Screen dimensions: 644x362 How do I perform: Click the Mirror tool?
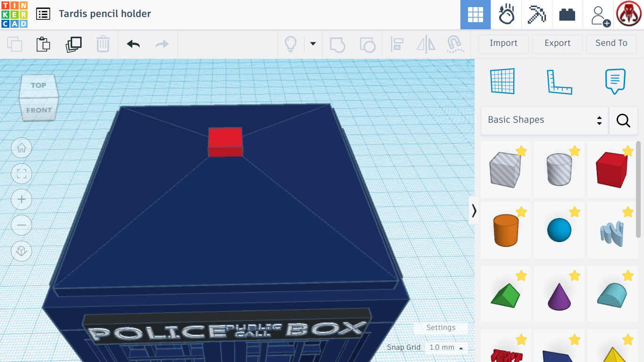point(426,44)
